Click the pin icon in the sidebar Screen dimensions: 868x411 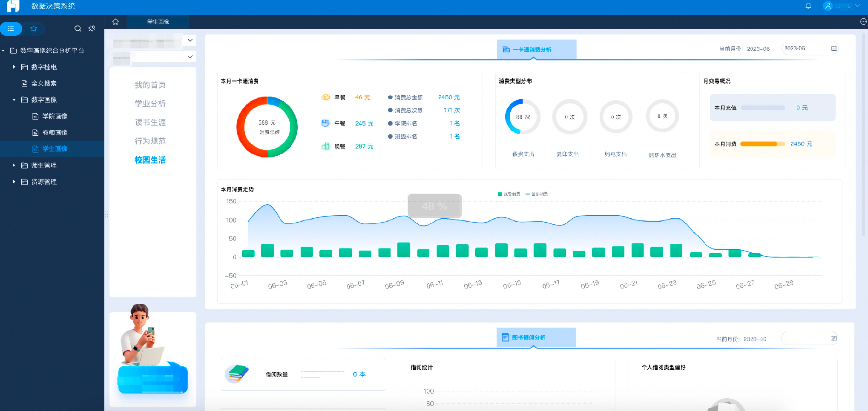coord(92,29)
